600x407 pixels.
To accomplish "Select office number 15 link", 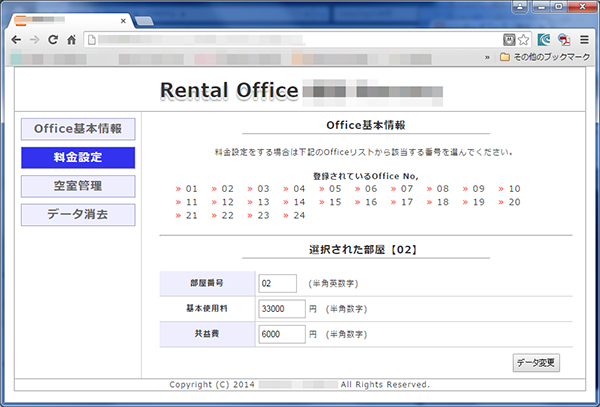I will tap(330, 202).
